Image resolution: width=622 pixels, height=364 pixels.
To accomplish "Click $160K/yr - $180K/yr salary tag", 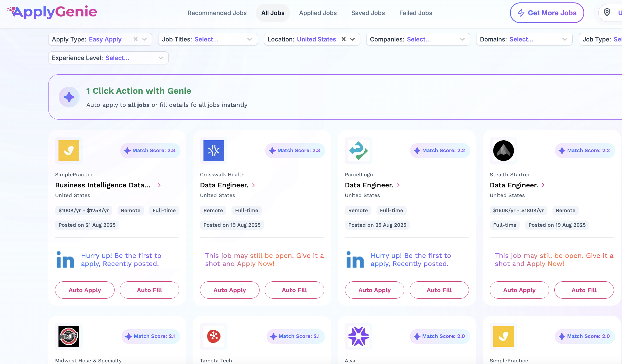I will click(518, 211).
